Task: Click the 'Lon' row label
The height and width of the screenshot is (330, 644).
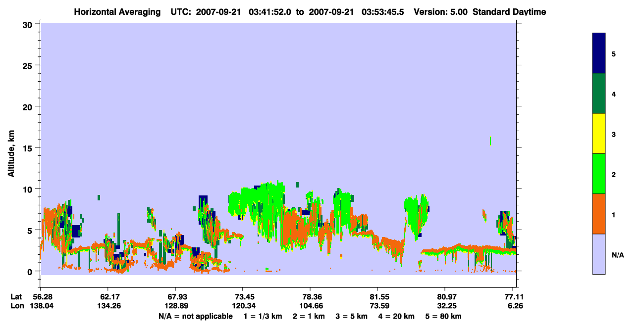Action: point(16,306)
